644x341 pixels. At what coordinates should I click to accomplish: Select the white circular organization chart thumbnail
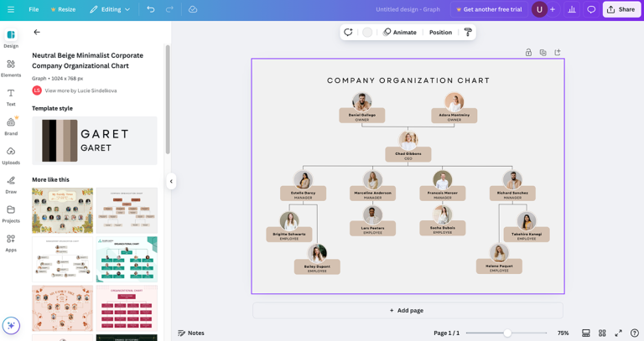tap(62, 260)
